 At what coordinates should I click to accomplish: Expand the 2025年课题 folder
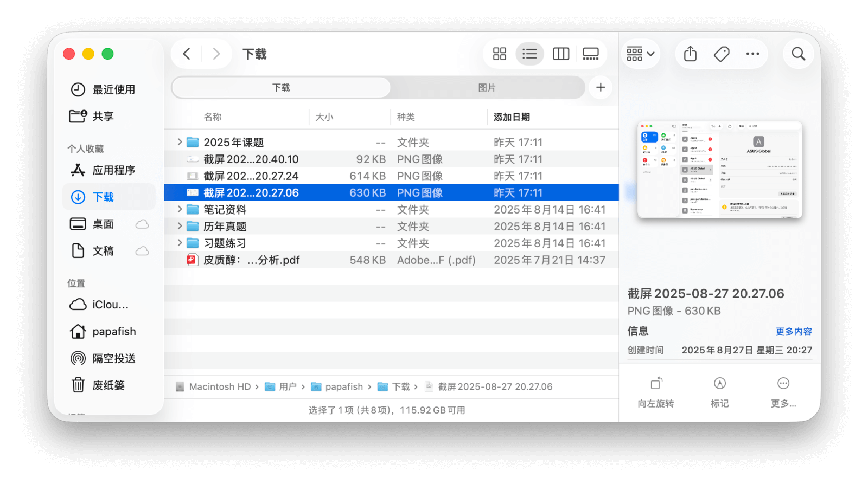[x=180, y=142]
